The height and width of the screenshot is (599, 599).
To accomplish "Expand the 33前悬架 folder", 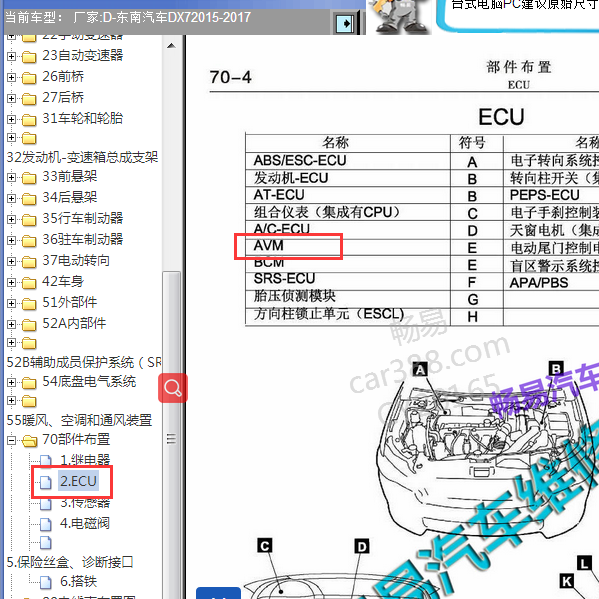I will click(11, 178).
